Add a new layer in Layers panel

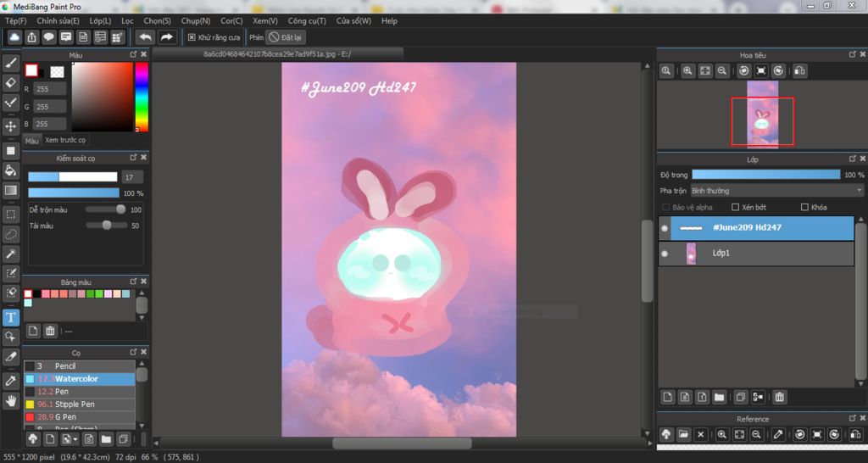pos(668,397)
